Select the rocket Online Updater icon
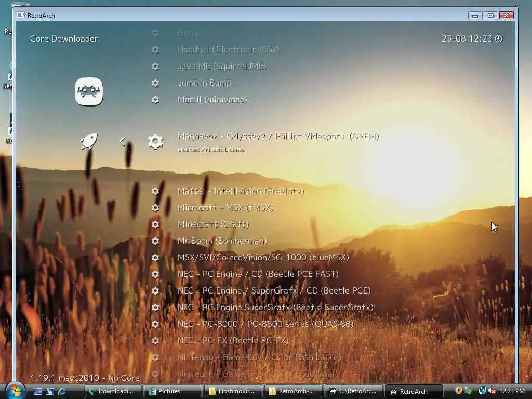This screenshot has width=532, height=399. tap(89, 141)
